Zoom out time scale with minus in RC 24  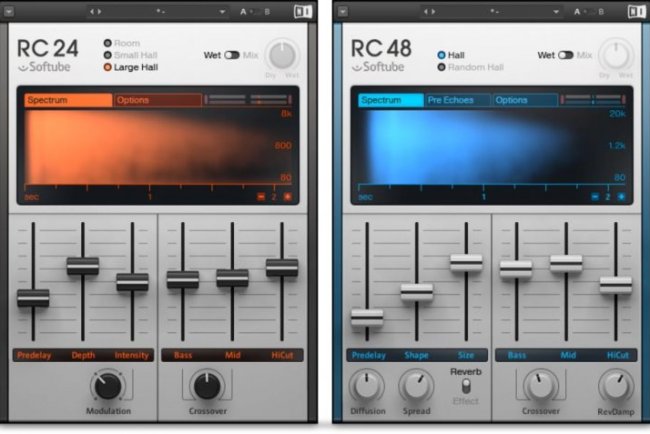point(261,196)
